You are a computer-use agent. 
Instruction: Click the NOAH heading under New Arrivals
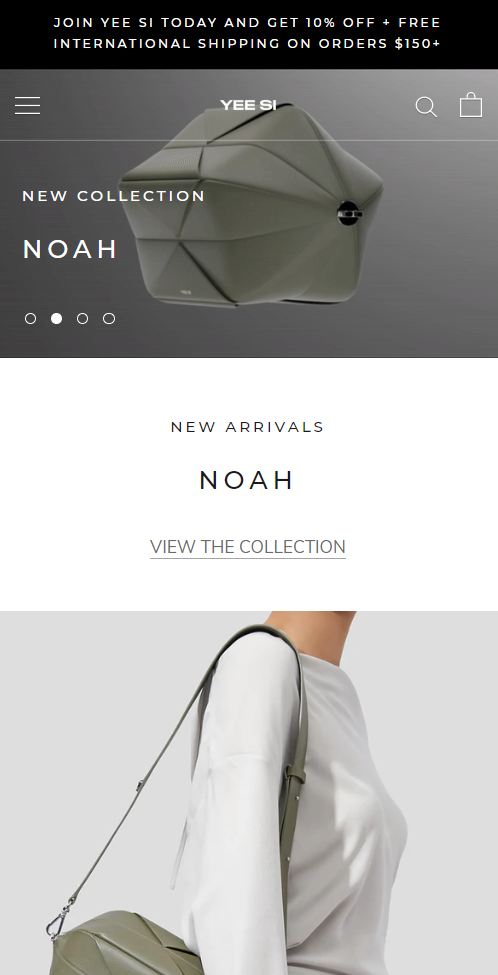[247, 480]
